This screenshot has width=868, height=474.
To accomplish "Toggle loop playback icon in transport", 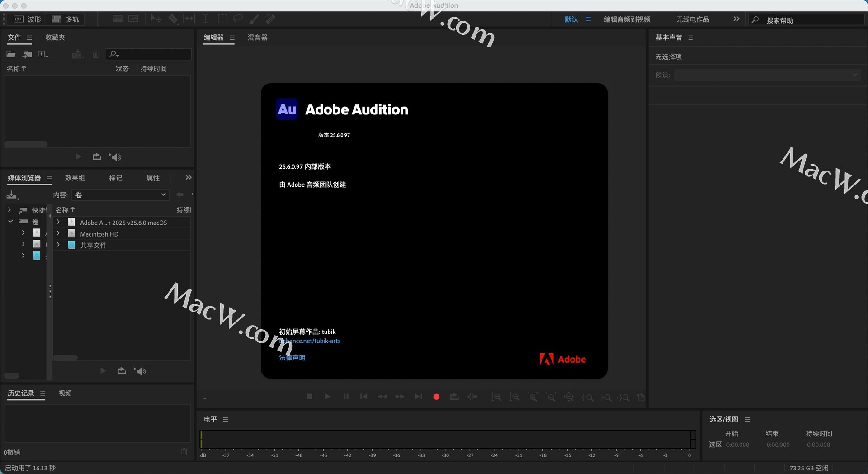I will click(454, 397).
